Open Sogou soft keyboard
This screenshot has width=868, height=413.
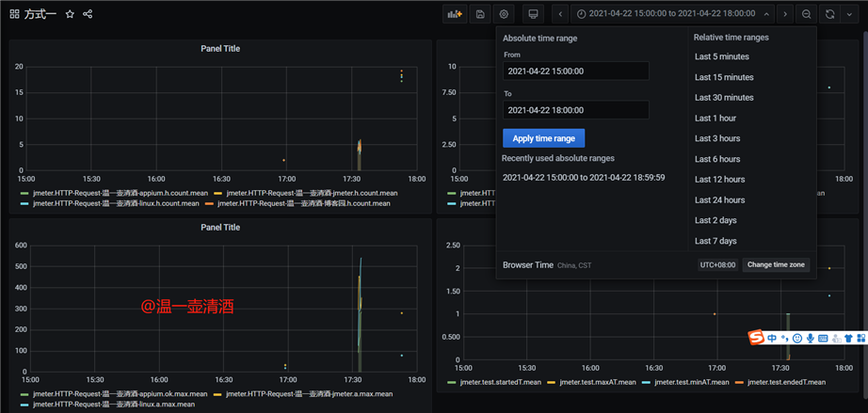(823, 338)
